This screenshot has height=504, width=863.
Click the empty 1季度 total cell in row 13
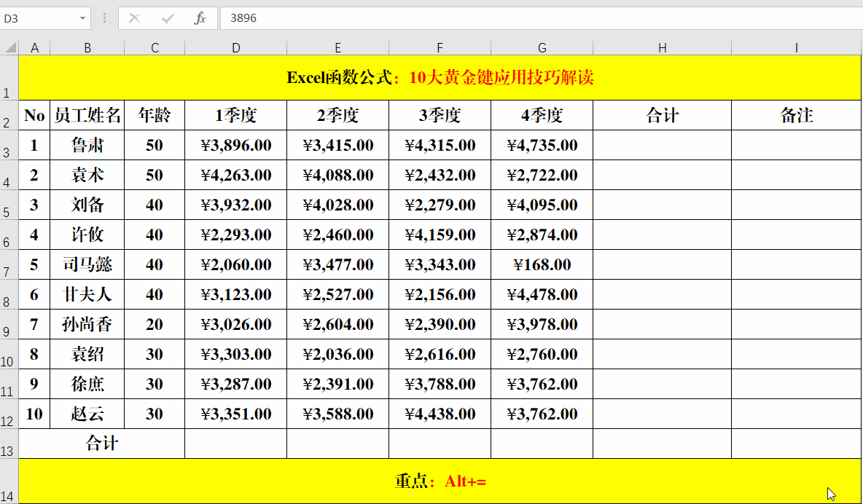tap(236, 444)
